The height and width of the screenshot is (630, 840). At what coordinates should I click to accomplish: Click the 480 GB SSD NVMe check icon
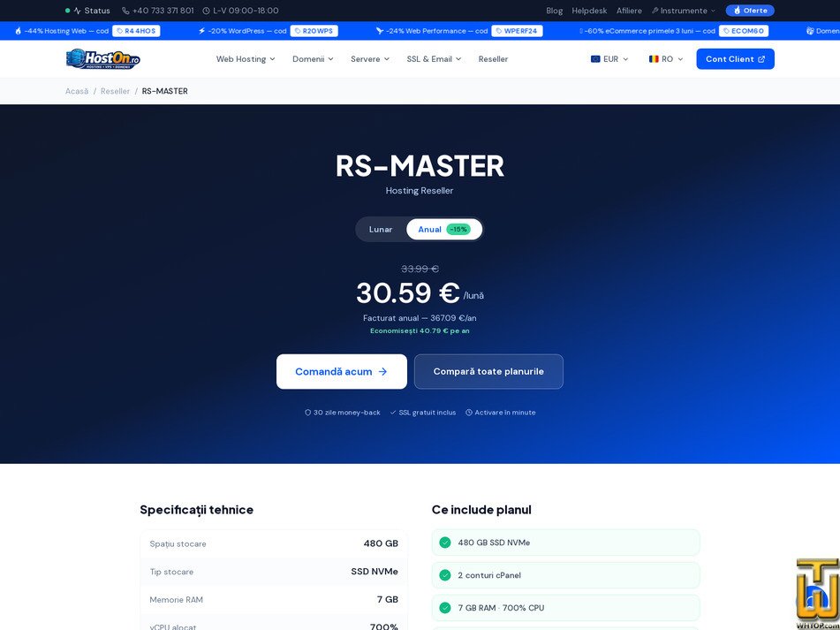444,543
